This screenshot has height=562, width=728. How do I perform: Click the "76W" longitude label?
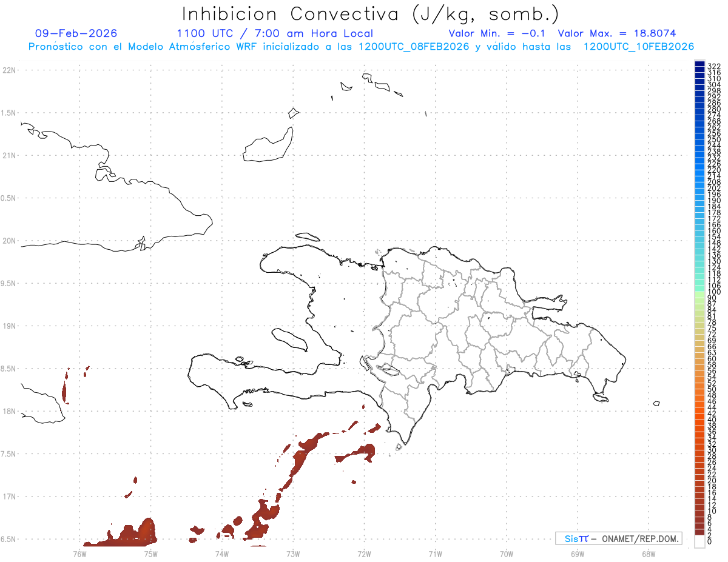click(79, 553)
